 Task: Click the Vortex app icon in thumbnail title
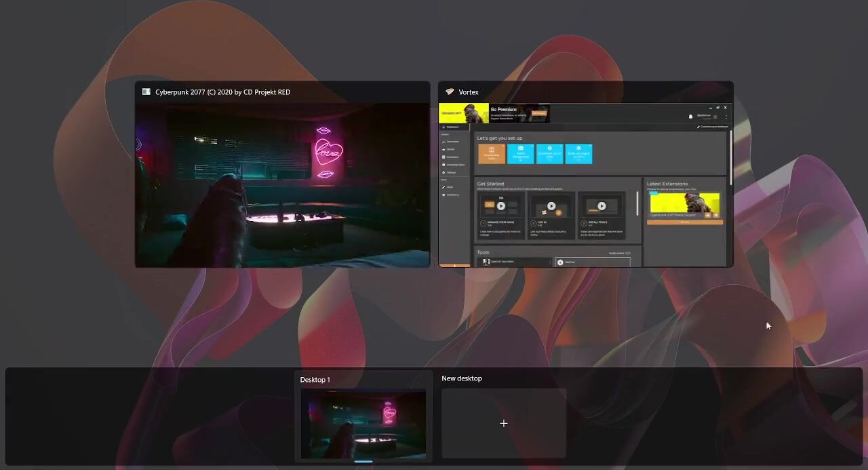(448, 92)
